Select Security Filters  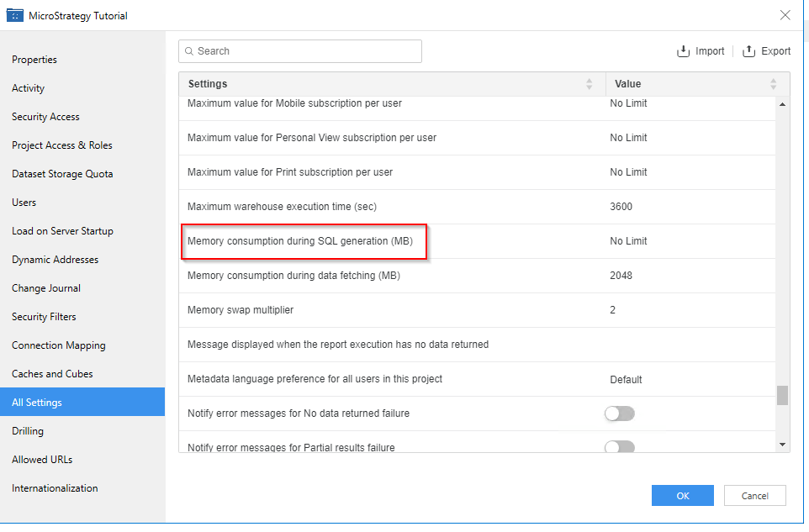(44, 317)
